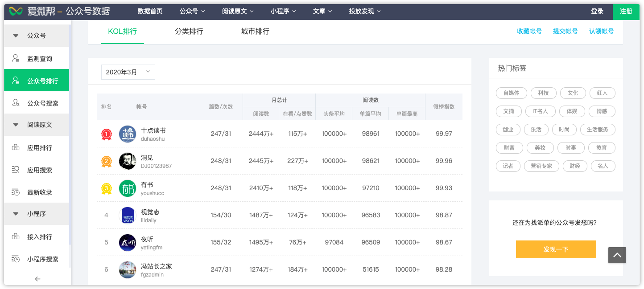Open the 2020年3月 month dropdown
Viewport: 644px width, 289px height.
point(128,72)
